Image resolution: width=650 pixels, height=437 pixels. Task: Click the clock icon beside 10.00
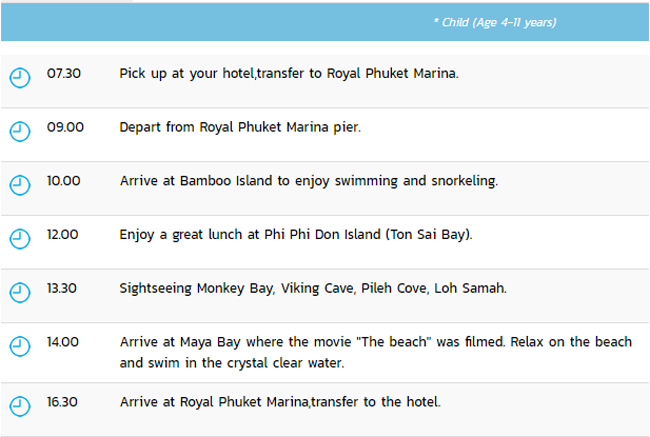(19, 185)
